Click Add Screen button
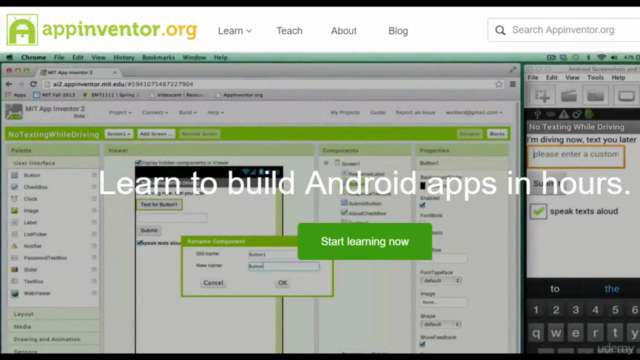The image size is (640, 360). [x=156, y=134]
